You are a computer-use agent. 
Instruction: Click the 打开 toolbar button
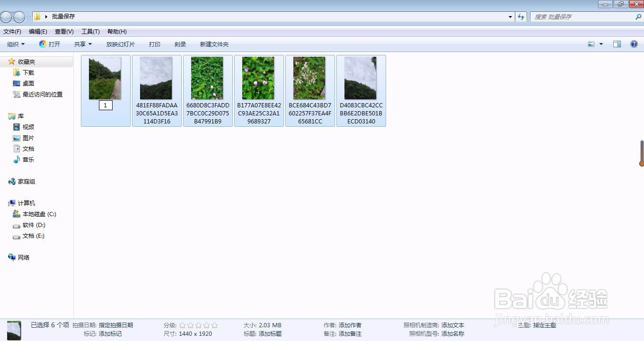point(50,44)
